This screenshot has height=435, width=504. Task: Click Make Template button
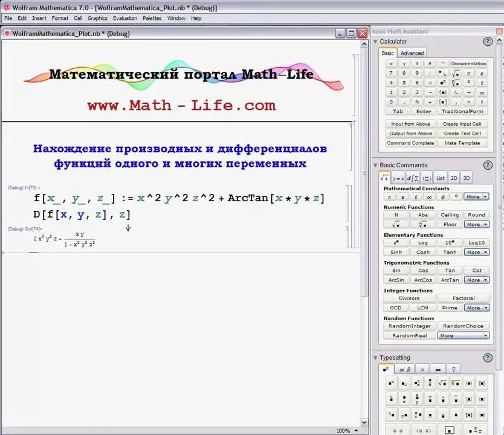pyautogui.click(x=462, y=143)
